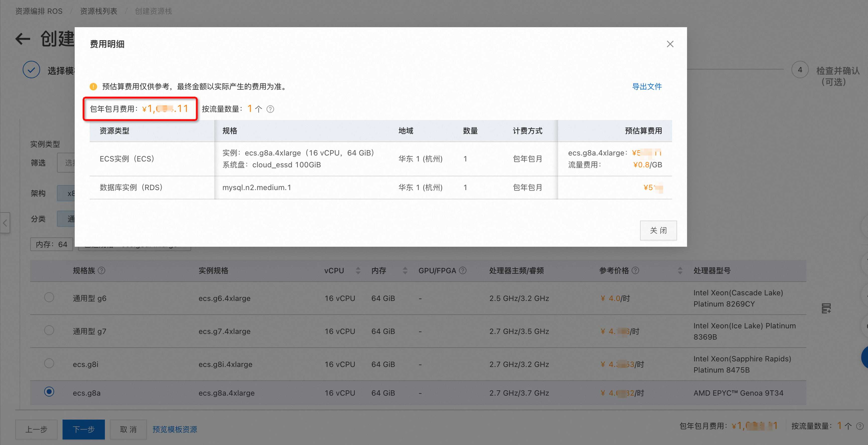Click help icon beside 按流量数量 in dialog
The image size is (868, 445).
[270, 109]
